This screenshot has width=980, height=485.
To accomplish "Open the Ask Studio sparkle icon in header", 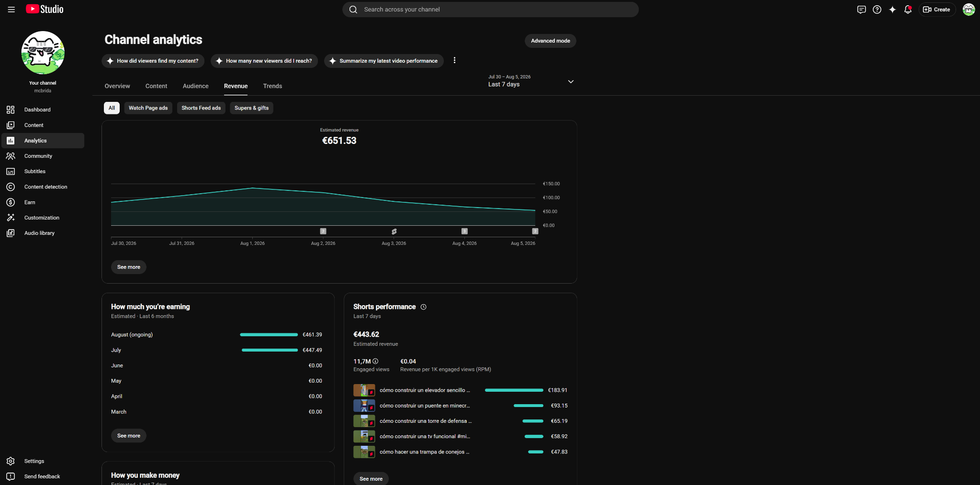I will (892, 10).
